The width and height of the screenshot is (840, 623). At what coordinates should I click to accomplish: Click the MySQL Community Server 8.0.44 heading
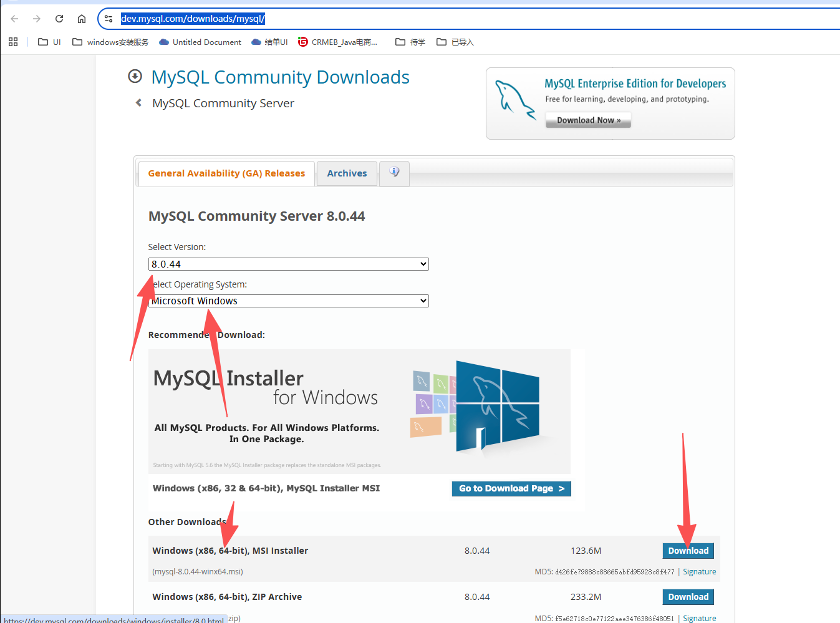[256, 216]
